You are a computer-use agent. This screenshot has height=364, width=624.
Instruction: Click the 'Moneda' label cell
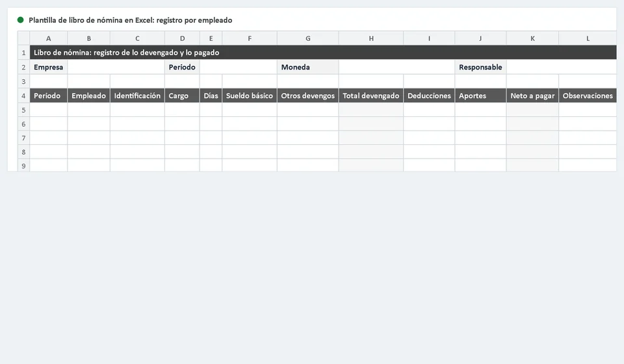pos(308,67)
